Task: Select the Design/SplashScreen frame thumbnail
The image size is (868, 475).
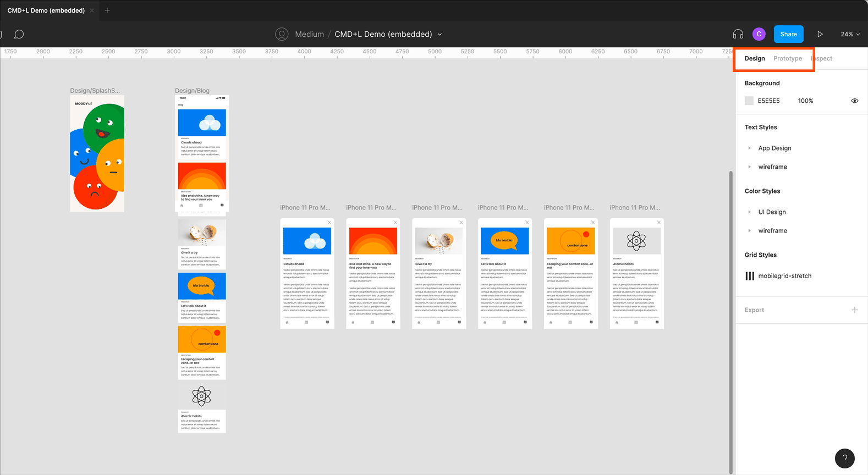Action: coord(97,153)
